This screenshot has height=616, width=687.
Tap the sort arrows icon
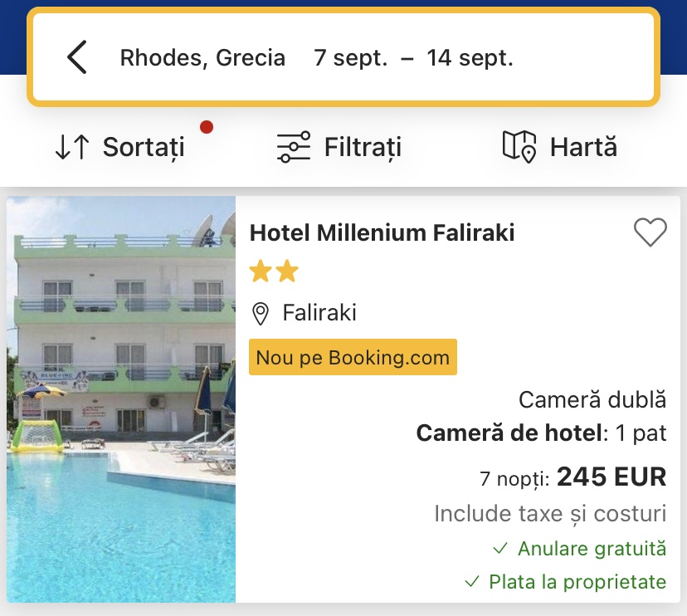71,148
